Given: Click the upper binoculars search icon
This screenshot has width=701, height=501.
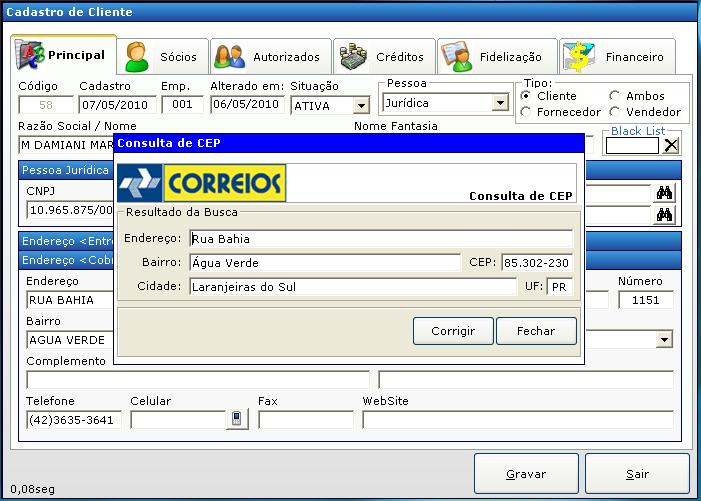Looking at the screenshot, I should (664, 193).
